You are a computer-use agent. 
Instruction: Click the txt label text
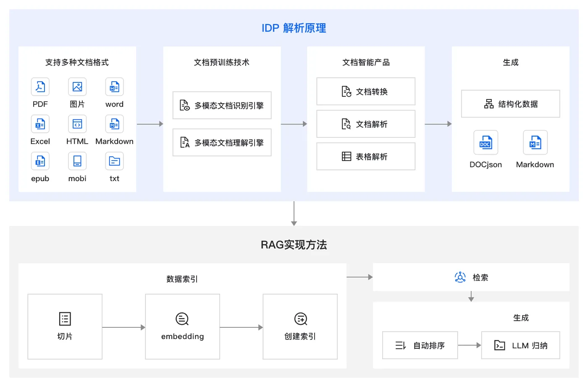click(114, 179)
